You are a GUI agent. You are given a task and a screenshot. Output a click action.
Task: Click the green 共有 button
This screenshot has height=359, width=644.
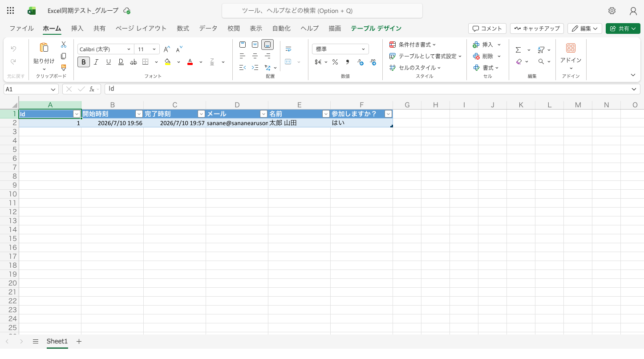(623, 29)
